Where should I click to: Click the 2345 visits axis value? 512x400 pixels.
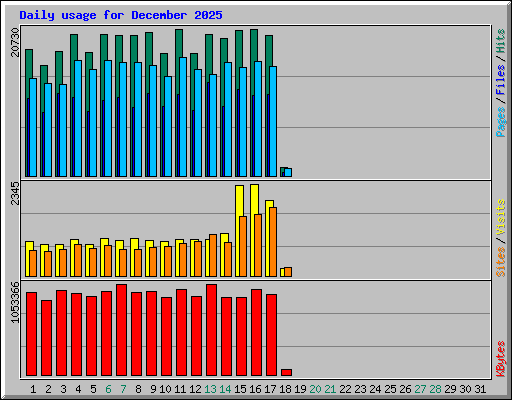[x=15, y=193]
